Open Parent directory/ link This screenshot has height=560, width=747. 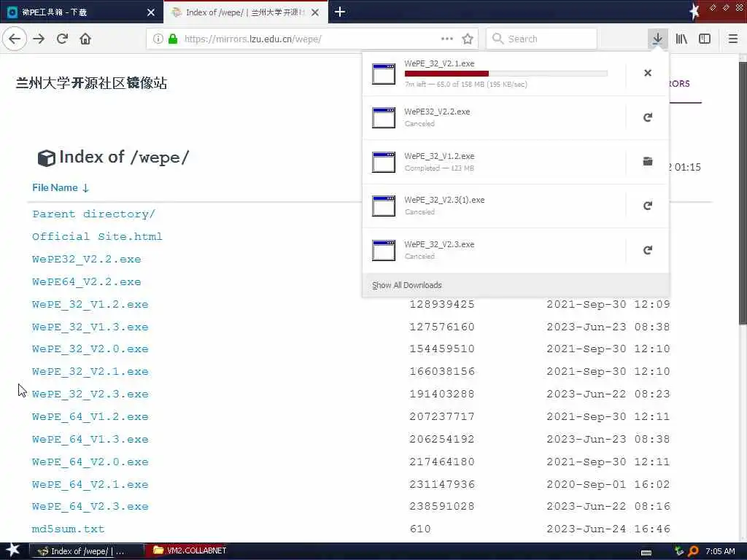pos(94,214)
